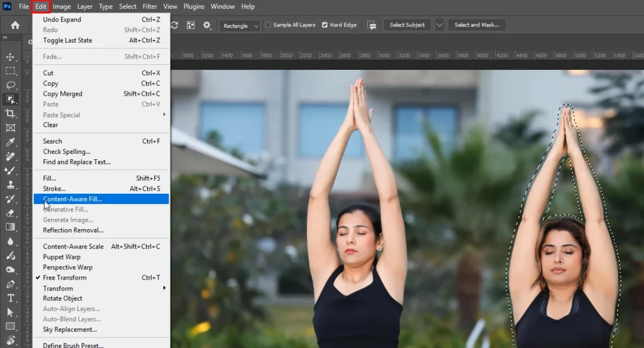Choose Puppet Warp
The width and height of the screenshot is (644, 348).
pos(101,257)
